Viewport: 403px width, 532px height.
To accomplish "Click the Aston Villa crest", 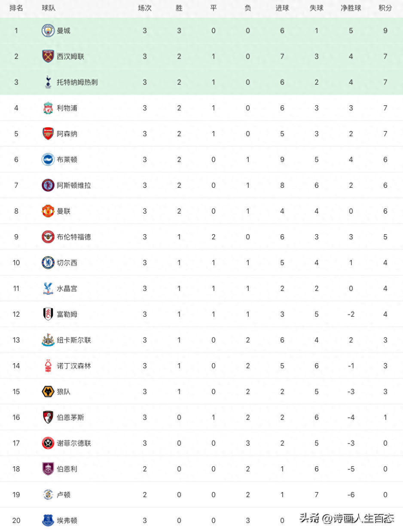I will point(48,185).
